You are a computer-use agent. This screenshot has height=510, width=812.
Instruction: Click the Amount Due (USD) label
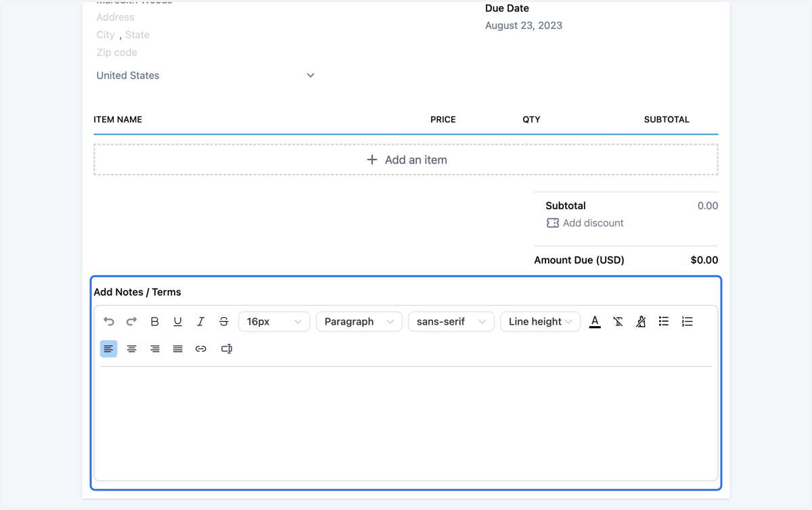(579, 260)
